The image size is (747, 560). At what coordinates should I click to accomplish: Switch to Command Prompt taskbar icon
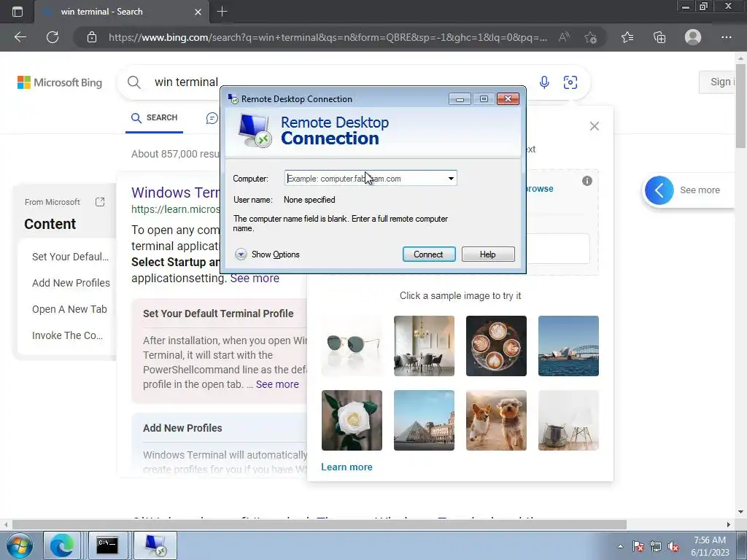click(108, 545)
